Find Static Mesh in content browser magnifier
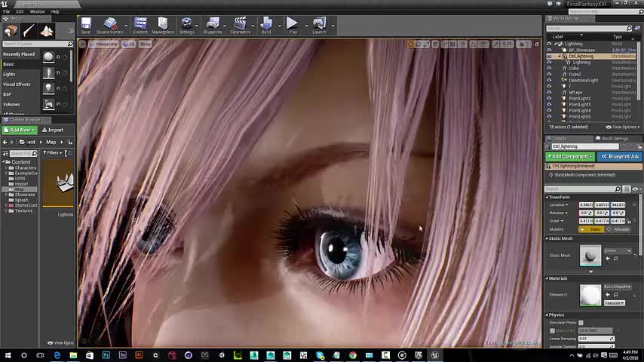Screen dimensions: 644x362 [x=615, y=259]
